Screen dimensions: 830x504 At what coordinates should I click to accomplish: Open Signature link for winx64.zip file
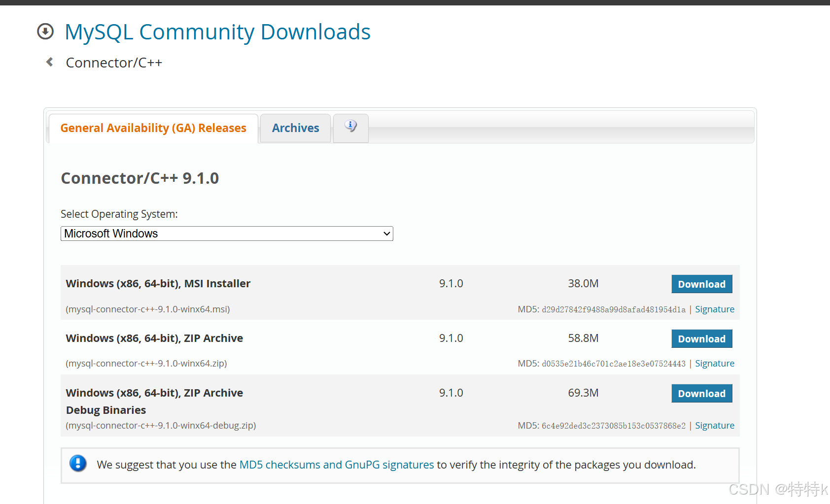pyautogui.click(x=715, y=364)
